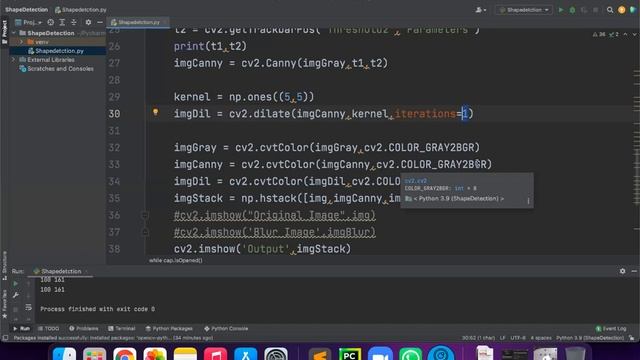Locate opened file target icon in Project panel
The height and width of the screenshot is (360, 640).
click(51, 22)
